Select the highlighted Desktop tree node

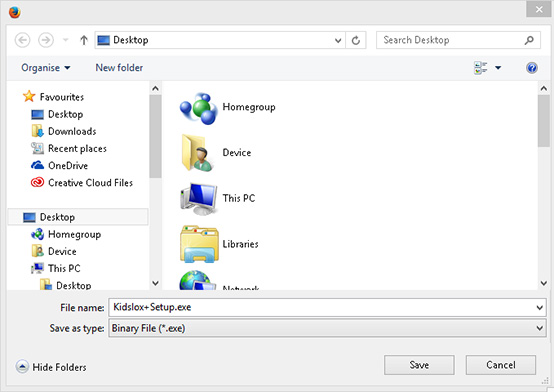click(78, 217)
